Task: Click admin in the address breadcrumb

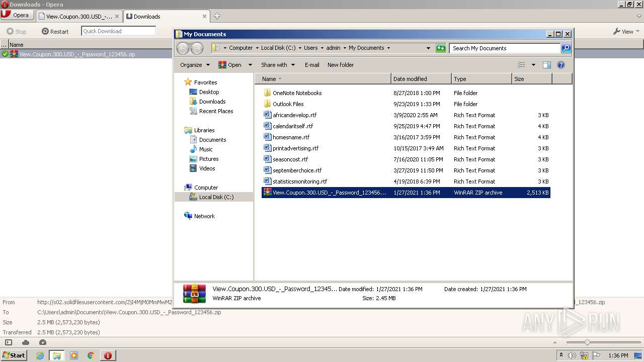Action: click(x=333, y=48)
